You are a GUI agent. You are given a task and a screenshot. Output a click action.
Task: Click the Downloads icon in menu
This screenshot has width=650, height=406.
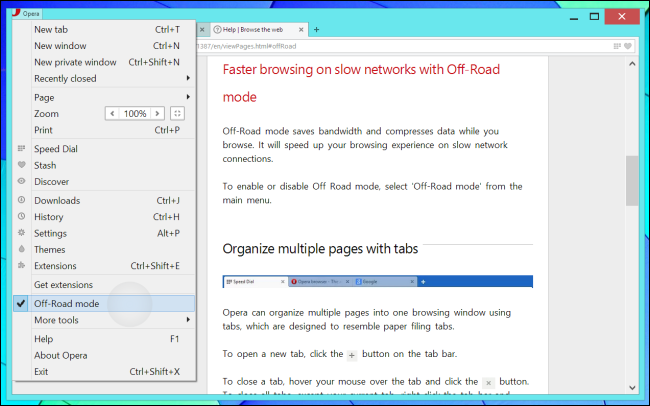(22, 200)
